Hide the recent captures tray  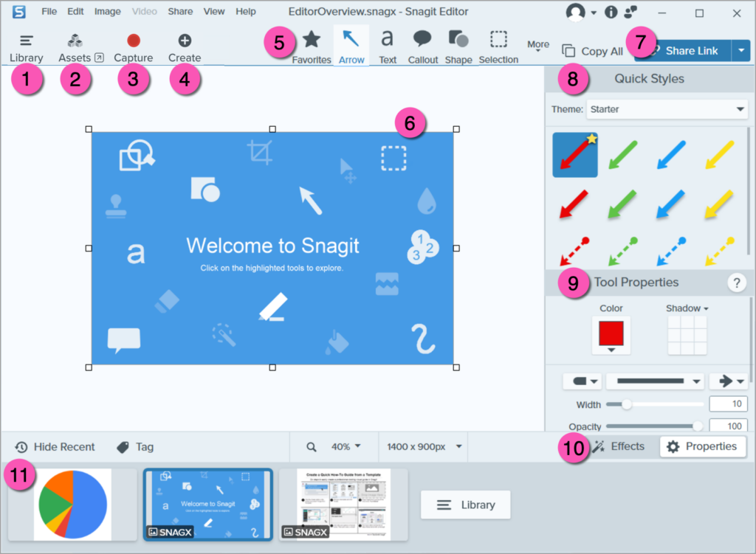click(55, 446)
